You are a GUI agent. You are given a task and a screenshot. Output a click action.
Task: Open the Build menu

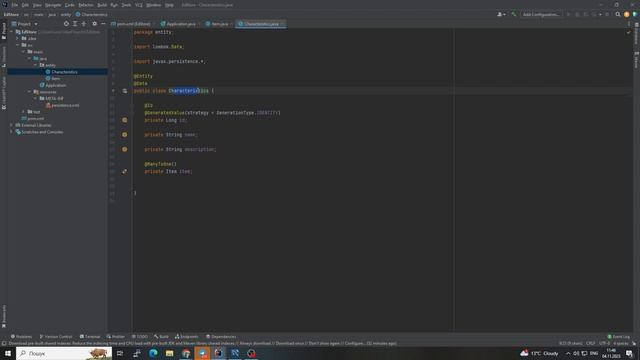[102, 5]
